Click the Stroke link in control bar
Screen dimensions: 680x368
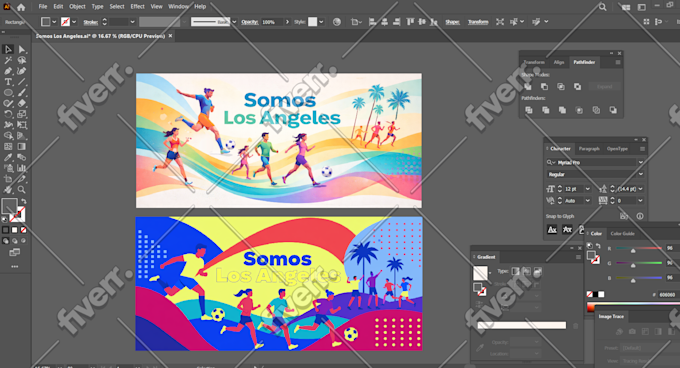click(x=90, y=22)
